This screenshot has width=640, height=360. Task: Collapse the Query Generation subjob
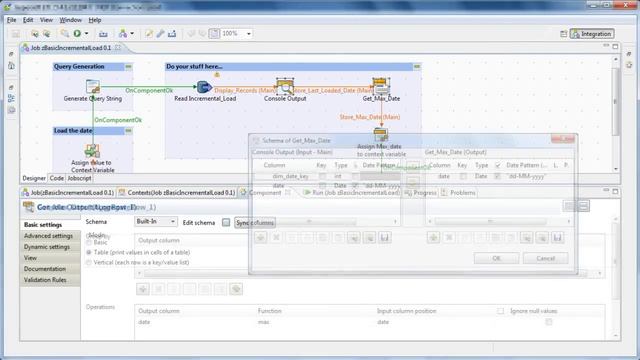pos(129,67)
